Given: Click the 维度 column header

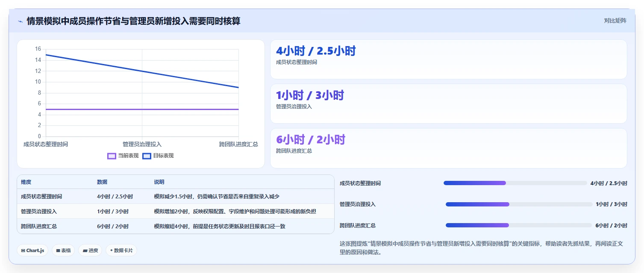Looking at the screenshot, I should point(26,182).
